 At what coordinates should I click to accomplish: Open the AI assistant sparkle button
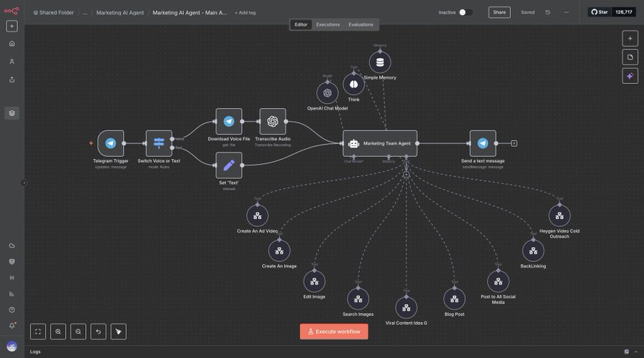coord(630,76)
